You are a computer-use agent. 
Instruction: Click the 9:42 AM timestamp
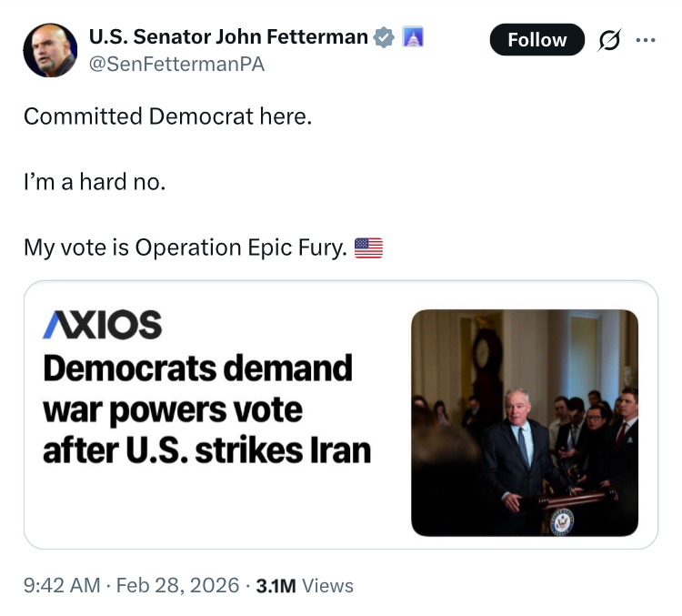click(x=62, y=585)
